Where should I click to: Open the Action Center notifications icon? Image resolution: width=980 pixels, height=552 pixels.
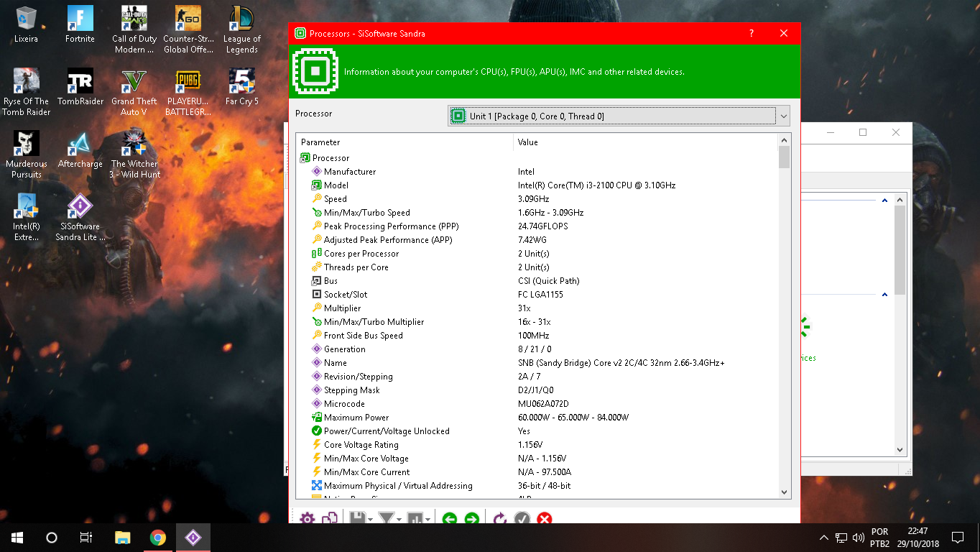pyautogui.click(x=957, y=538)
